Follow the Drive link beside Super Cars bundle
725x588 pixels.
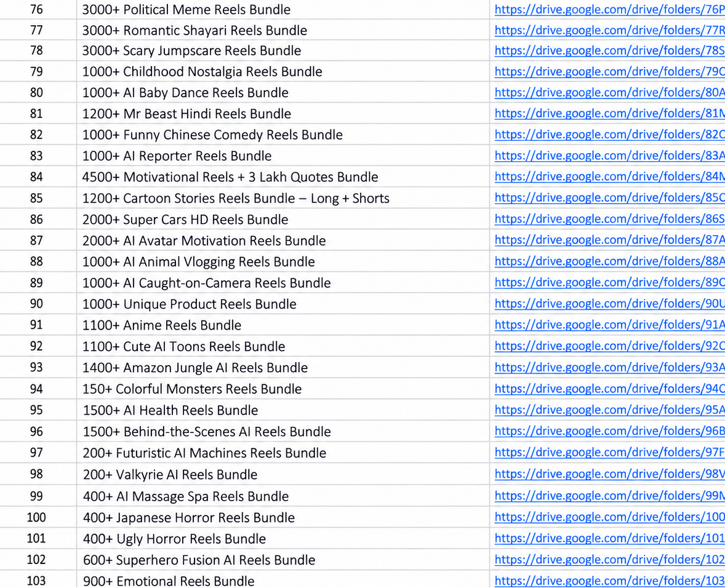coord(609,219)
